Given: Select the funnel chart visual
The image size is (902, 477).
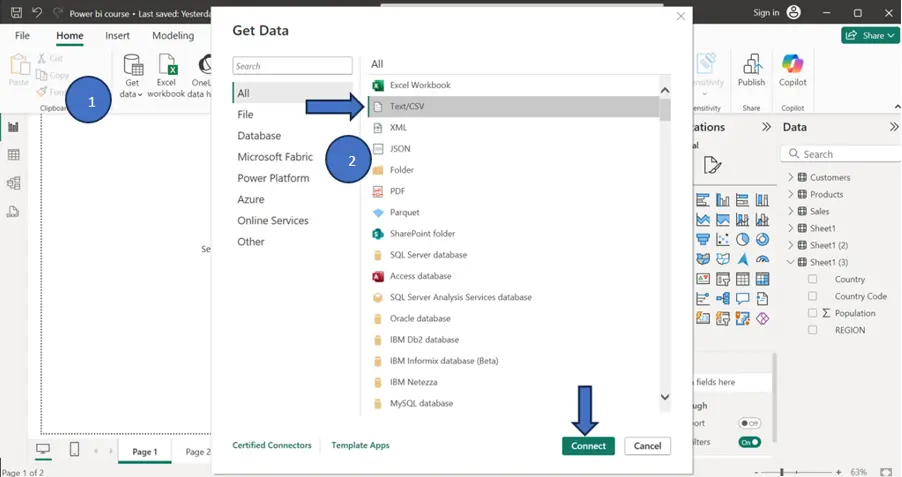Looking at the screenshot, I should 703,239.
